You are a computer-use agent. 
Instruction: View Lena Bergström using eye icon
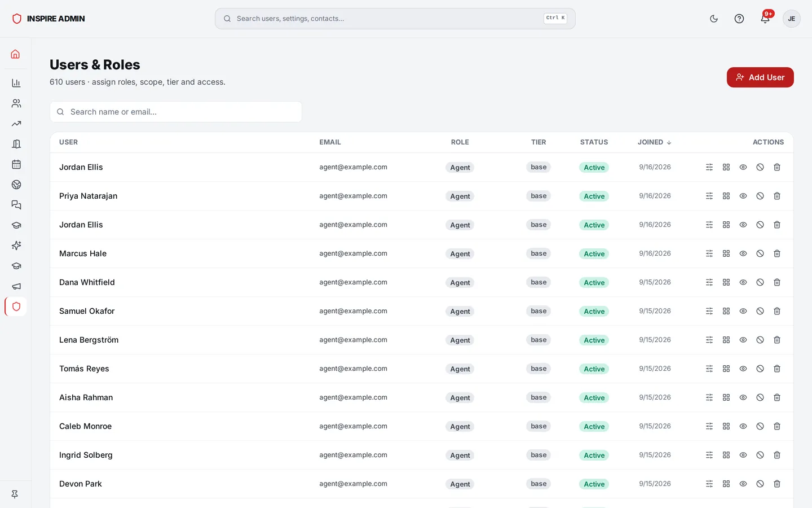click(x=743, y=340)
